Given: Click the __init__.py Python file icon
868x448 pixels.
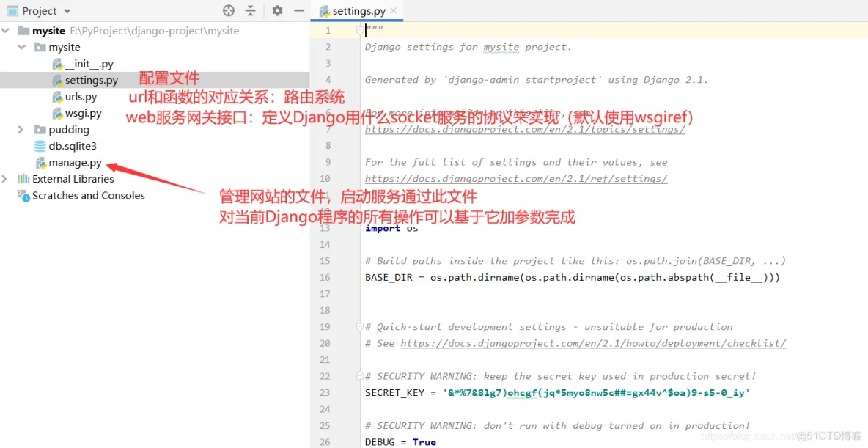Looking at the screenshot, I should (x=57, y=65).
